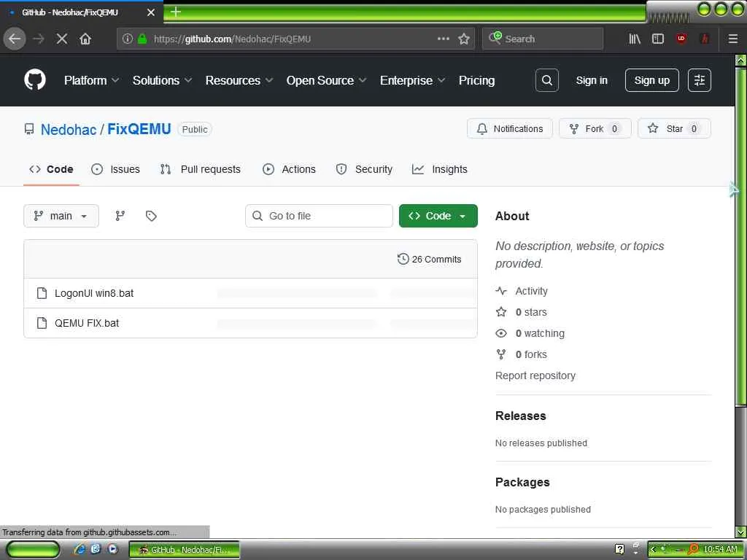
Task: Click the page scrollbar up arrow
Action: pos(741,61)
